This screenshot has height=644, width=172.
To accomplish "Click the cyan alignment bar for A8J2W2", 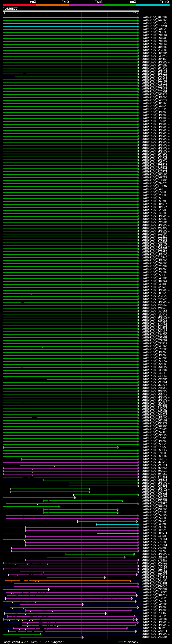I will pyautogui.click(x=71, y=18).
